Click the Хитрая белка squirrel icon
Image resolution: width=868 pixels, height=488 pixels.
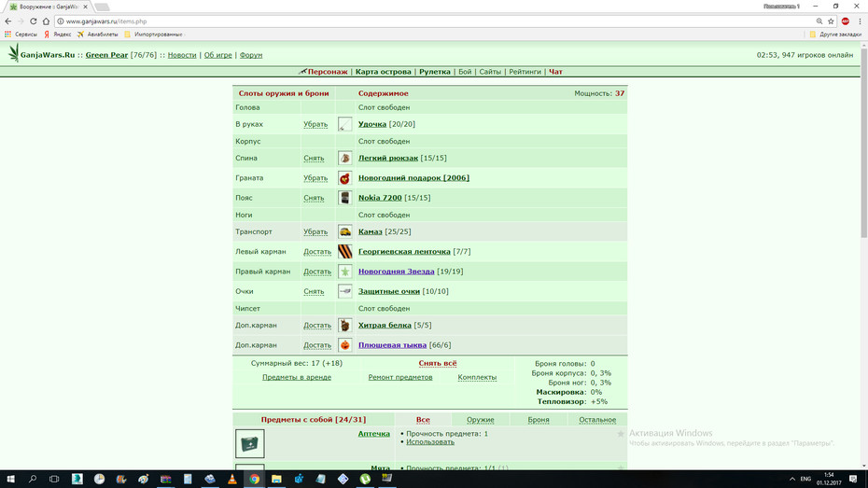[345, 326]
